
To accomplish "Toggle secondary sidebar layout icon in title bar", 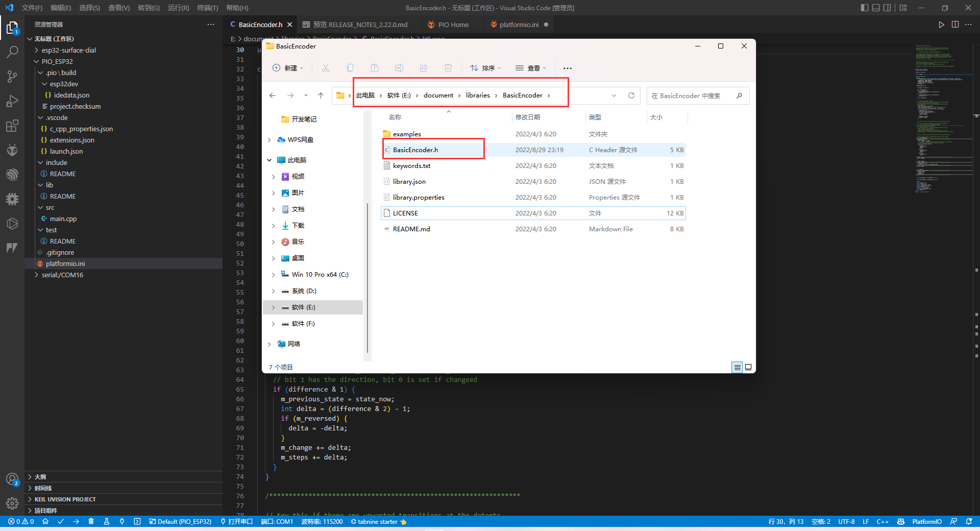I will click(887, 8).
